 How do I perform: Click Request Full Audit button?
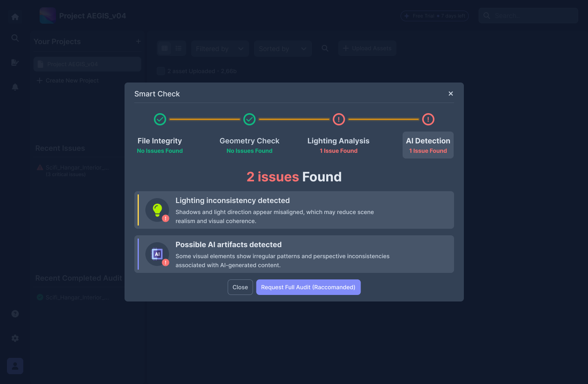pyautogui.click(x=308, y=287)
